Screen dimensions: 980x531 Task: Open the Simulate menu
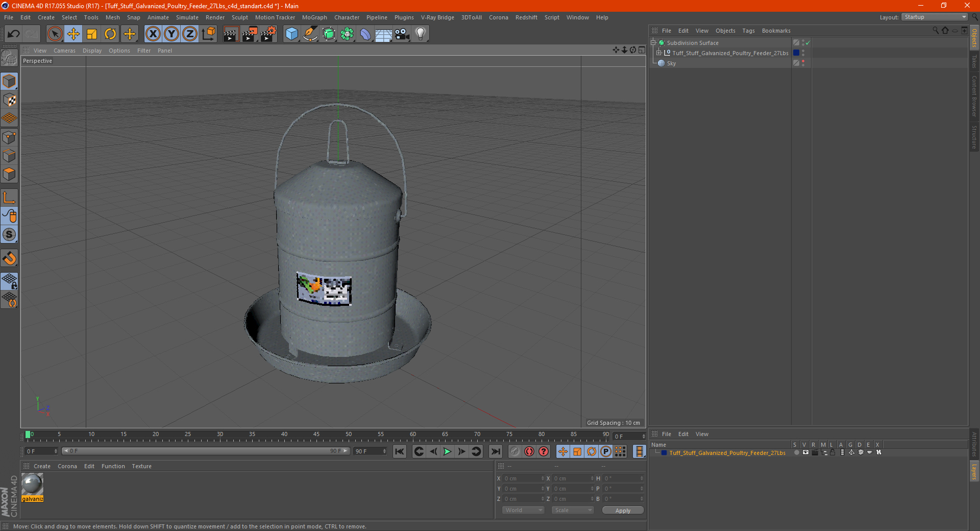pos(187,17)
